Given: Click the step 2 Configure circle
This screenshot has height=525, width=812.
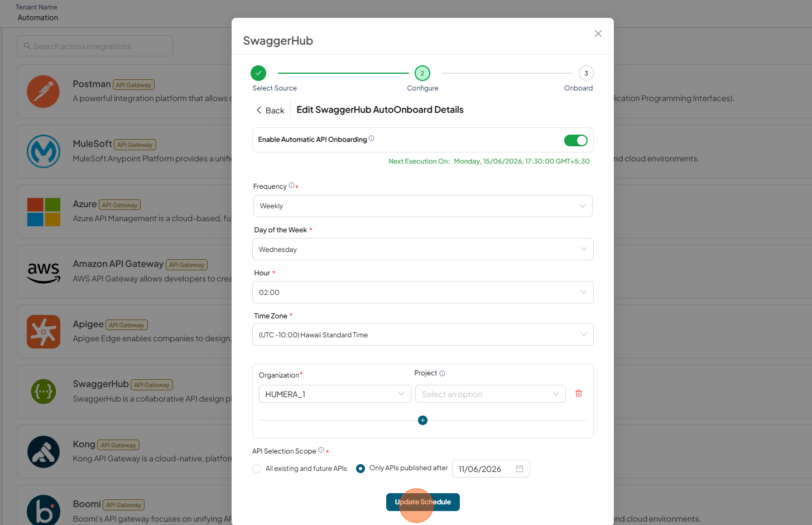Looking at the screenshot, I should 422,73.
